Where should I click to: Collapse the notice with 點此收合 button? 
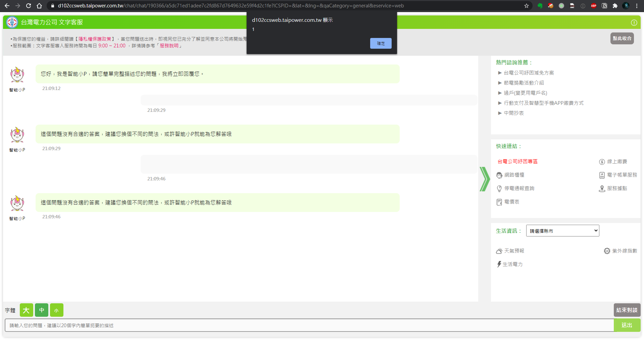tap(622, 38)
